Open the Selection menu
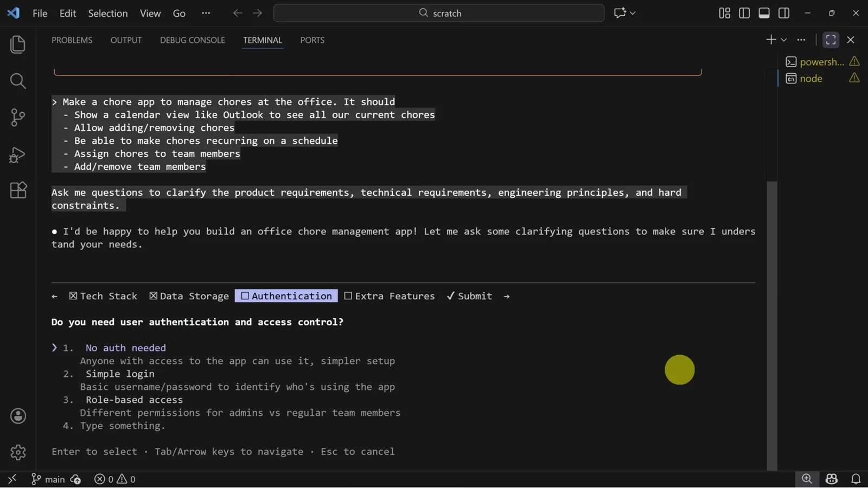 [x=108, y=13]
